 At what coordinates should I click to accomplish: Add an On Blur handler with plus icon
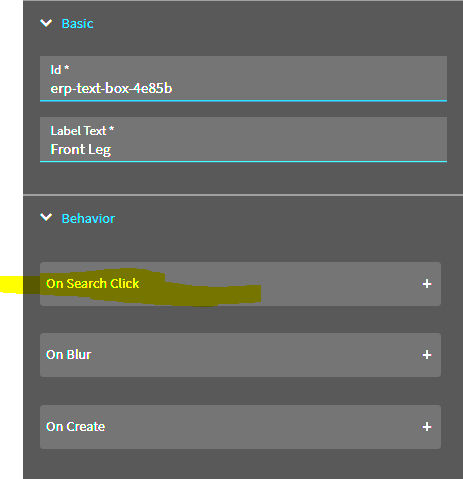(x=427, y=355)
